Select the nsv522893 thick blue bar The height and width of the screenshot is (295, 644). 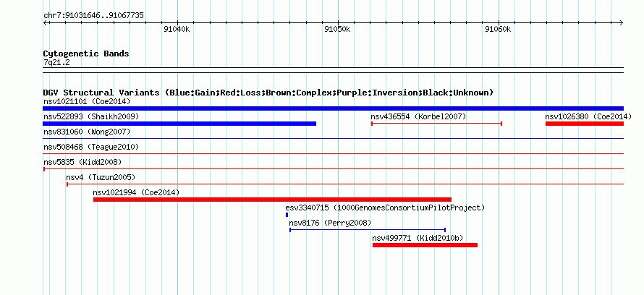(x=179, y=124)
